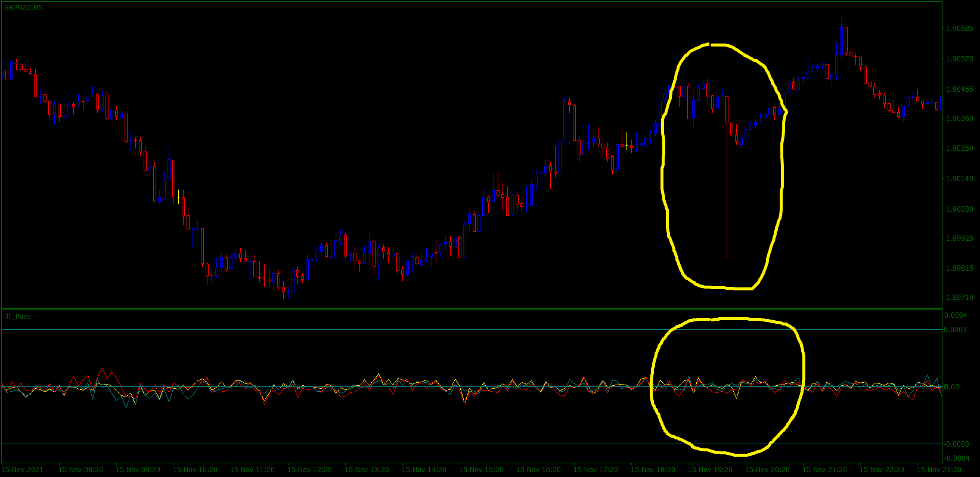Image resolution: width=980 pixels, height=477 pixels.
Task: Click the 15 Nov 2021 date label
Action: [x=23, y=470]
